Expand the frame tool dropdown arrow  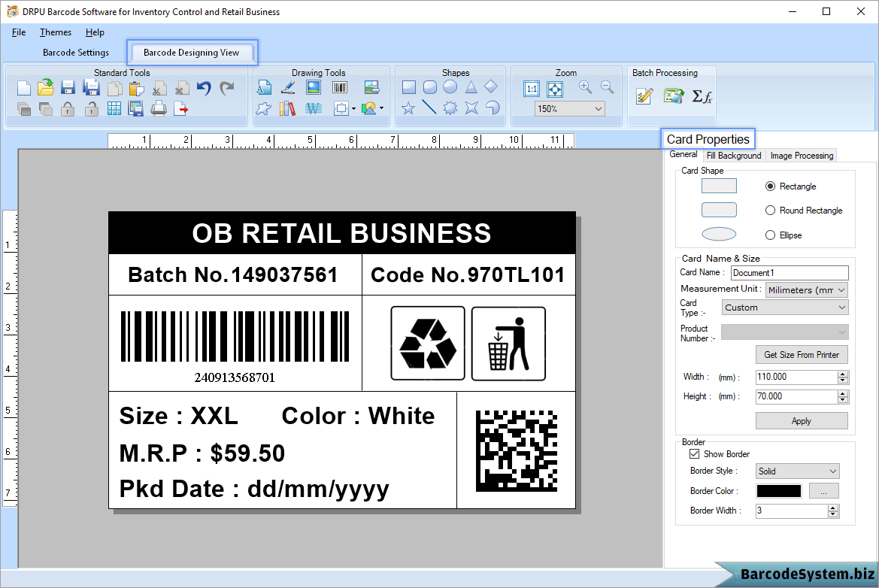(x=353, y=109)
